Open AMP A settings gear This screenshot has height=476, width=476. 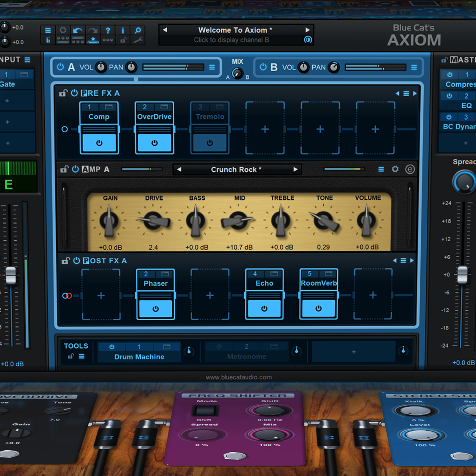click(395, 169)
